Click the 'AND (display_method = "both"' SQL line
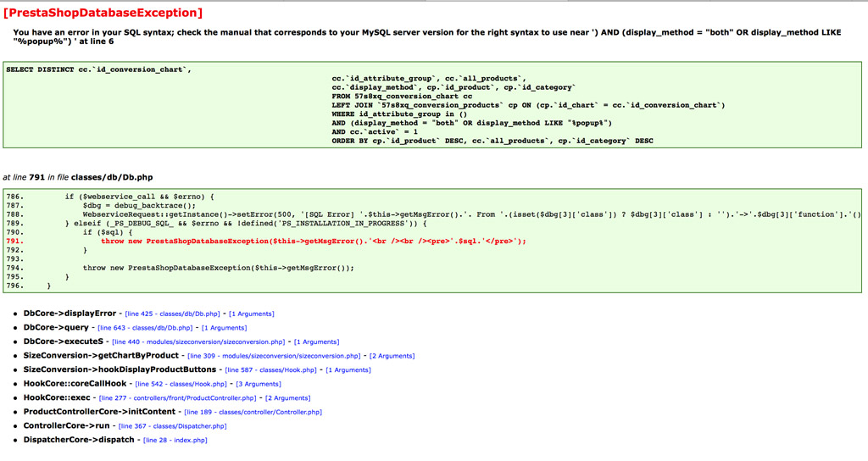The image size is (868, 461). tap(471, 123)
